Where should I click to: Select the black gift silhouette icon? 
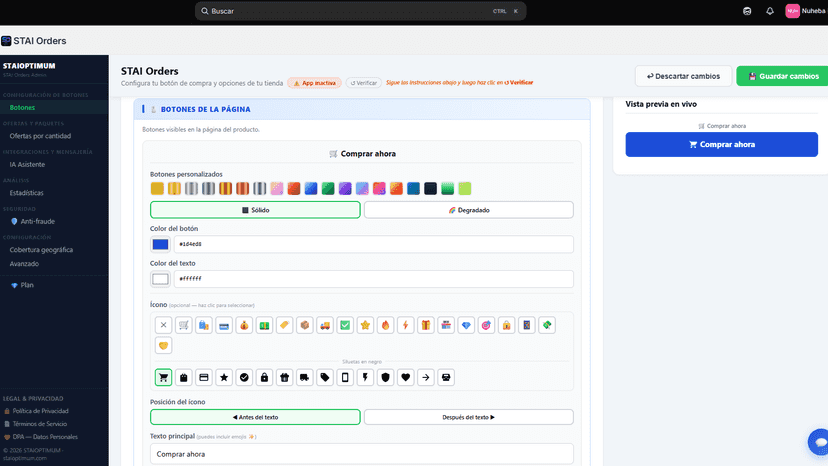285,377
